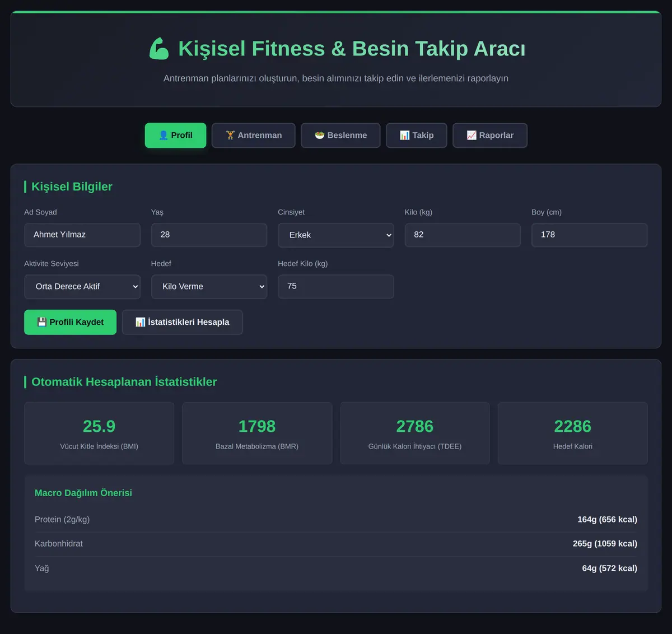This screenshot has width=672, height=634.
Task: Click the salad bowl icon on Beslenme tab
Action: [x=320, y=136]
